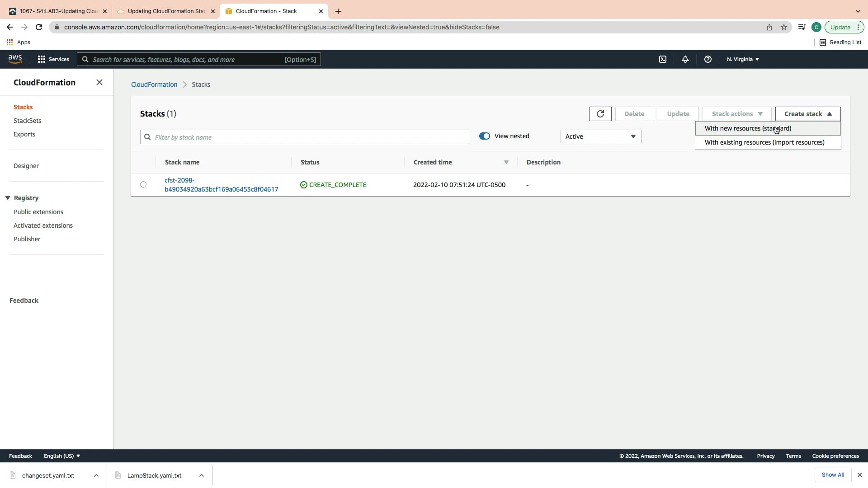Bookmark this page with the star icon
The height and width of the screenshot is (488, 868).
pyautogui.click(x=783, y=27)
